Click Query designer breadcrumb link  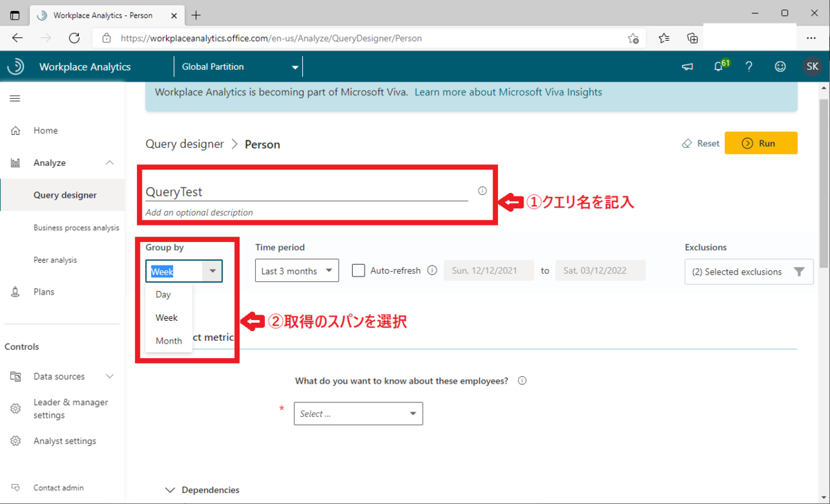coord(185,144)
